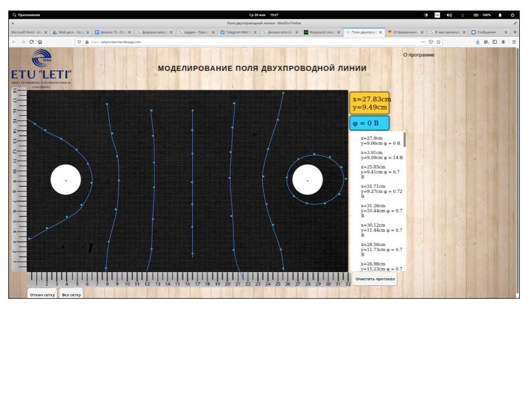Toggle the RU keyboard layout indicator
Screen dimensions: 532x399
tap(437, 15)
